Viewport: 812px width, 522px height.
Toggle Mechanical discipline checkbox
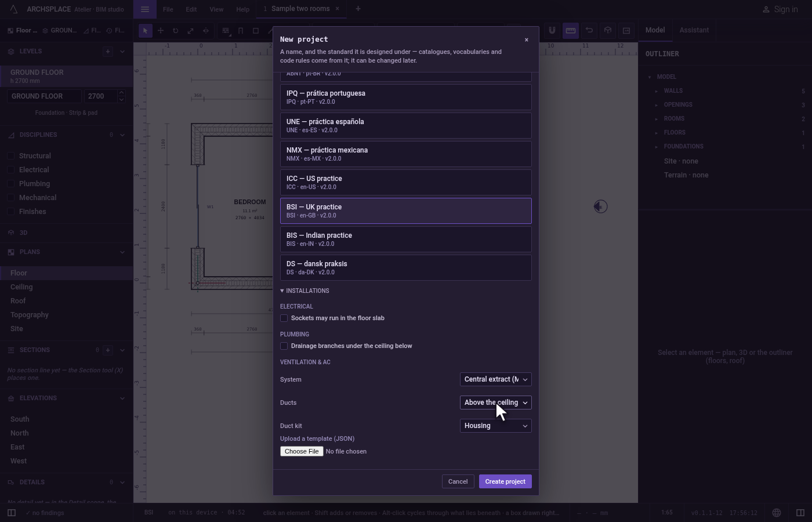pos(10,198)
